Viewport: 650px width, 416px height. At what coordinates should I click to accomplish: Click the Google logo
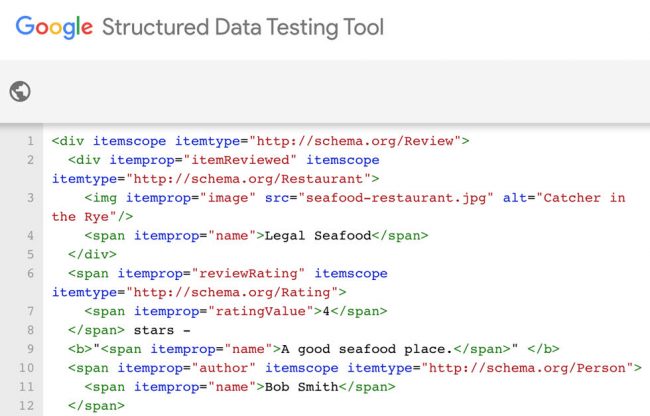tap(54, 28)
